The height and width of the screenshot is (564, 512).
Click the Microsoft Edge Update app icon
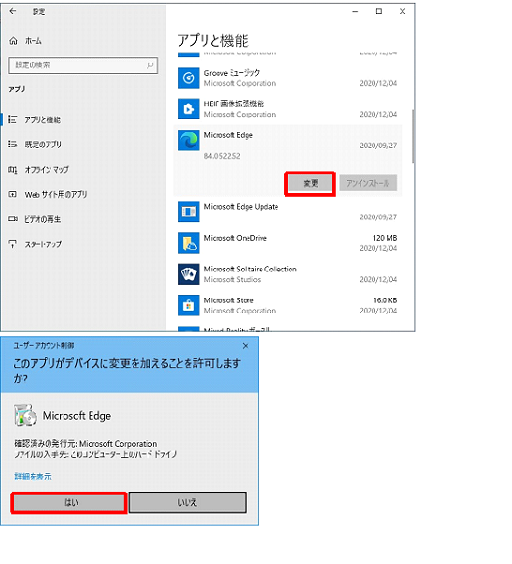tap(189, 212)
